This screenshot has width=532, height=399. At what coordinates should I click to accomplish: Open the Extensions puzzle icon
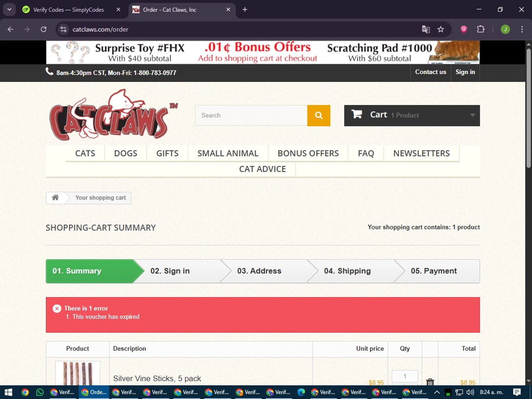point(481,29)
